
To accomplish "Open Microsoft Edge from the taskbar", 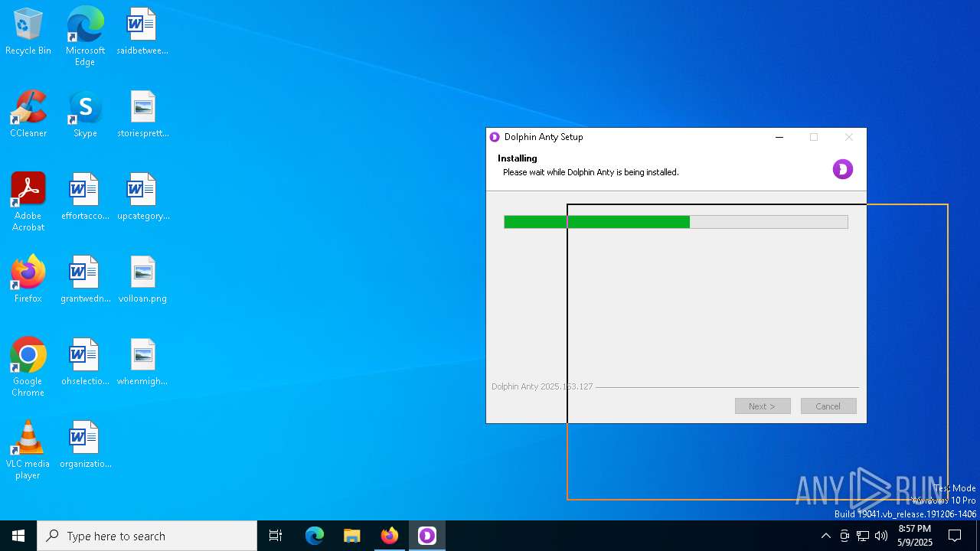I will coord(315,536).
